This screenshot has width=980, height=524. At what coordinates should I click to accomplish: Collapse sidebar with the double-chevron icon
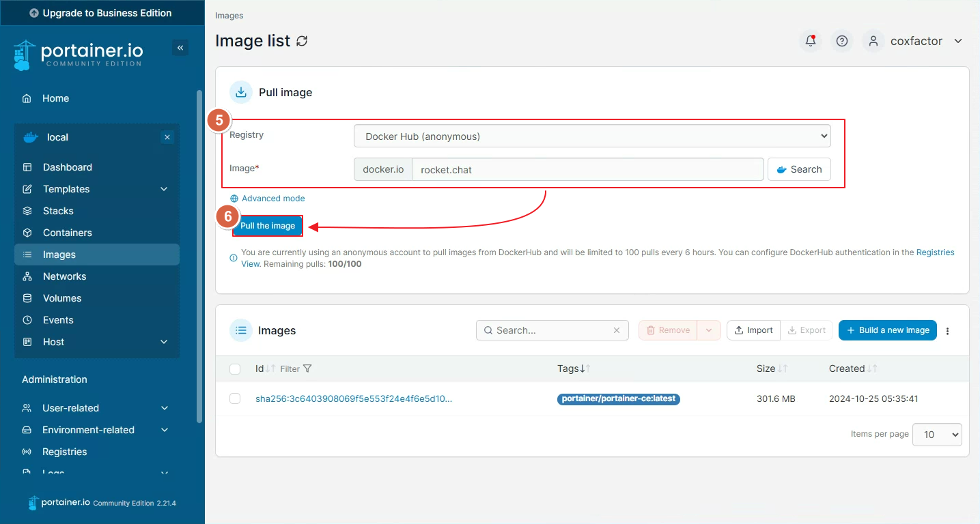[180, 48]
